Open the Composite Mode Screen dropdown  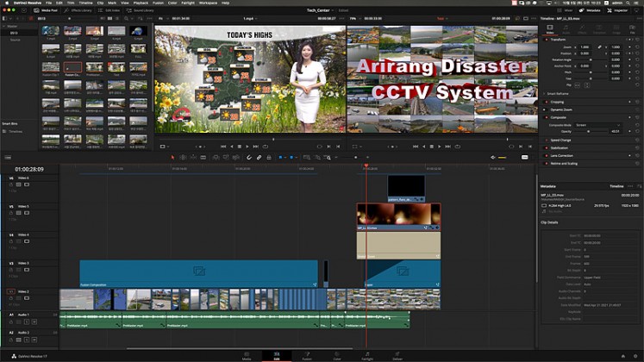(598, 125)
